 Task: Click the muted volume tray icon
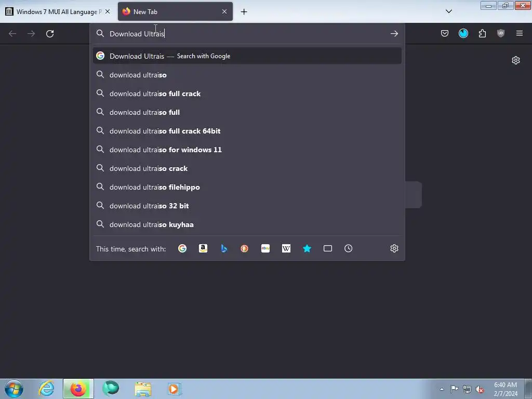(480, 389)
